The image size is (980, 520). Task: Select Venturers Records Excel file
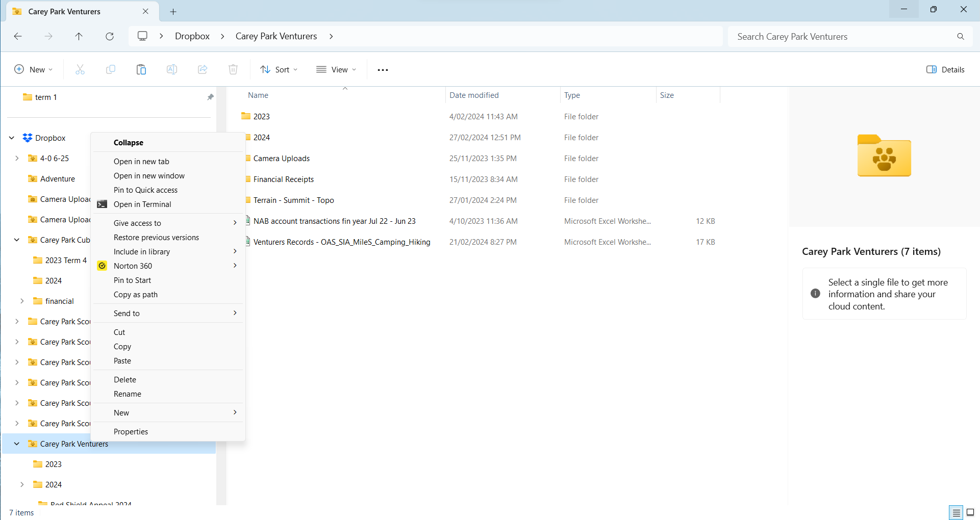[342, 242]
